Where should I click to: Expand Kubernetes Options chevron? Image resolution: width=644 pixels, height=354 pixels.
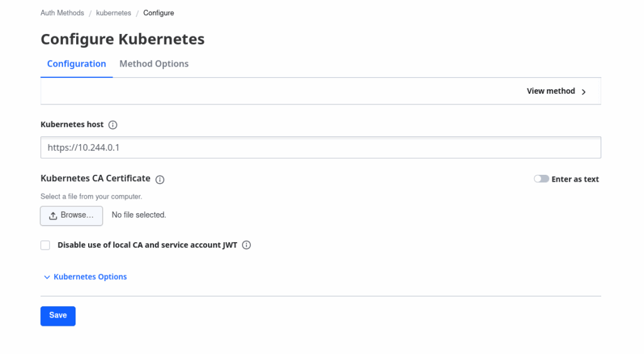pos(47,277)
